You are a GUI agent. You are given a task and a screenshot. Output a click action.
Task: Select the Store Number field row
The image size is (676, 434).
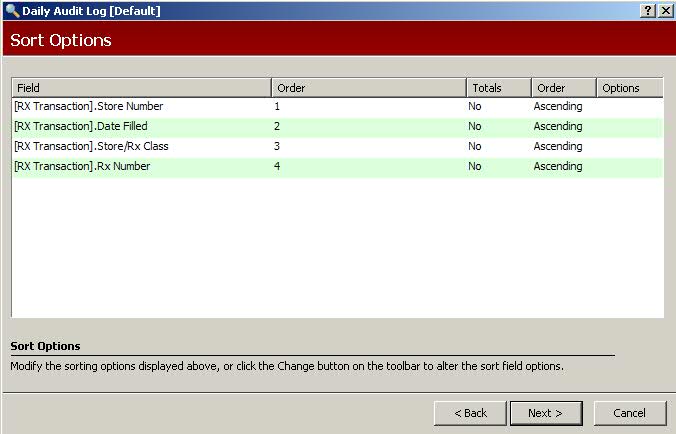click(89, 107)
